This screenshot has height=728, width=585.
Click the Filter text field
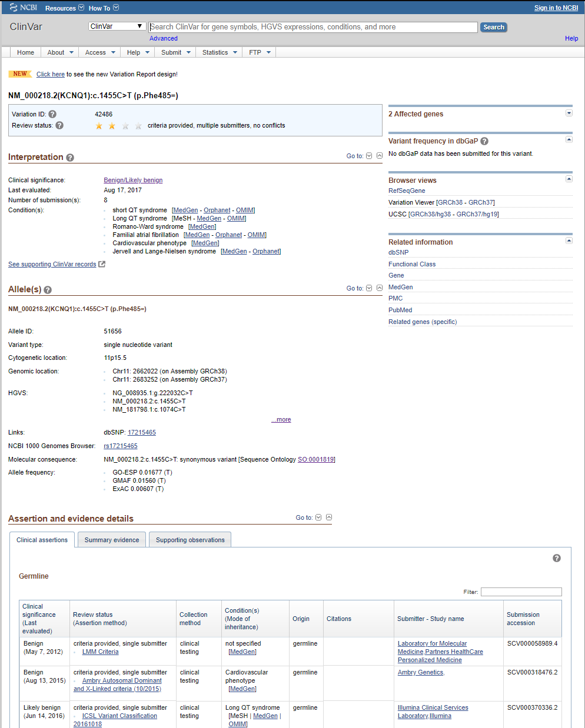[x=520, y=592]
